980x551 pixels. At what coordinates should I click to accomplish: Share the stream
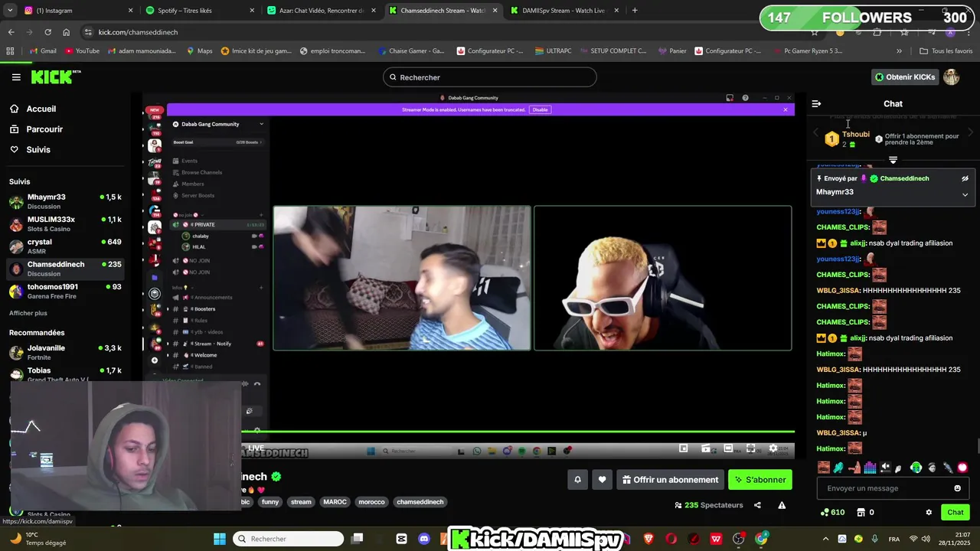(x=757, y=505)
